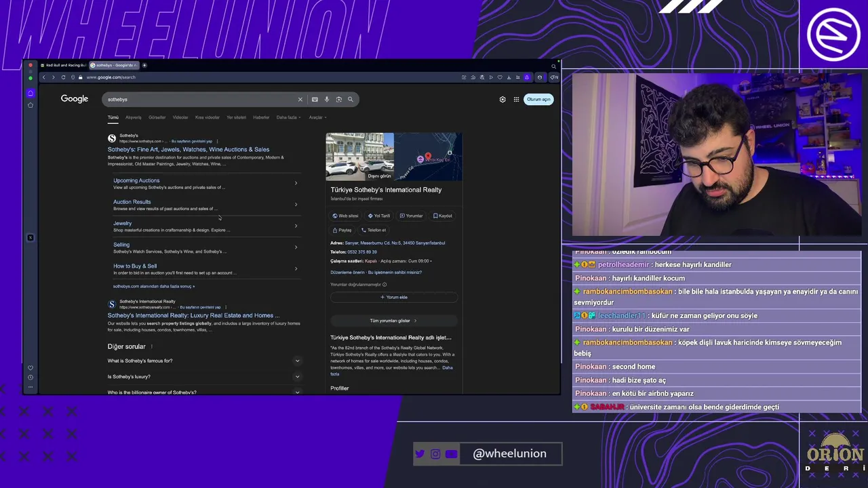The height and width of the screenshot is (488, 868).
Task: Click the sothebys search input field
Action: pyautogui.click(x=200, y=100)
